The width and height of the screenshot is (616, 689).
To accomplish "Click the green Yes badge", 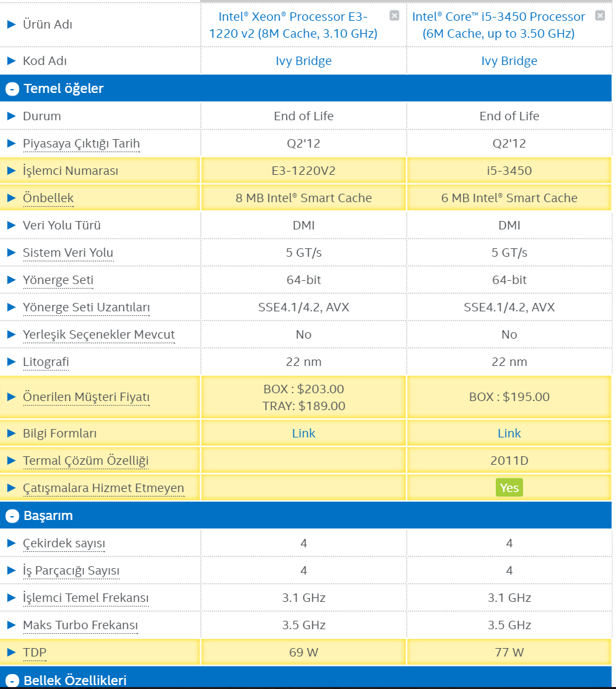I will 509,487.
